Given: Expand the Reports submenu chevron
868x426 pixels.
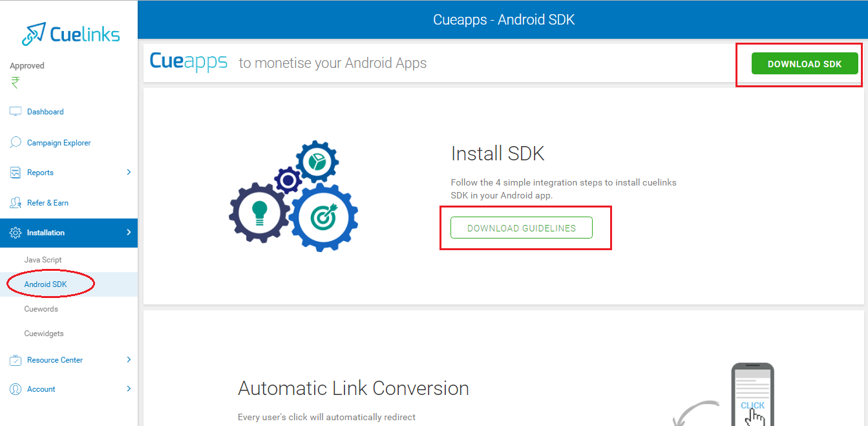Looking at the screenshot, I should click(x=129, y=172).
